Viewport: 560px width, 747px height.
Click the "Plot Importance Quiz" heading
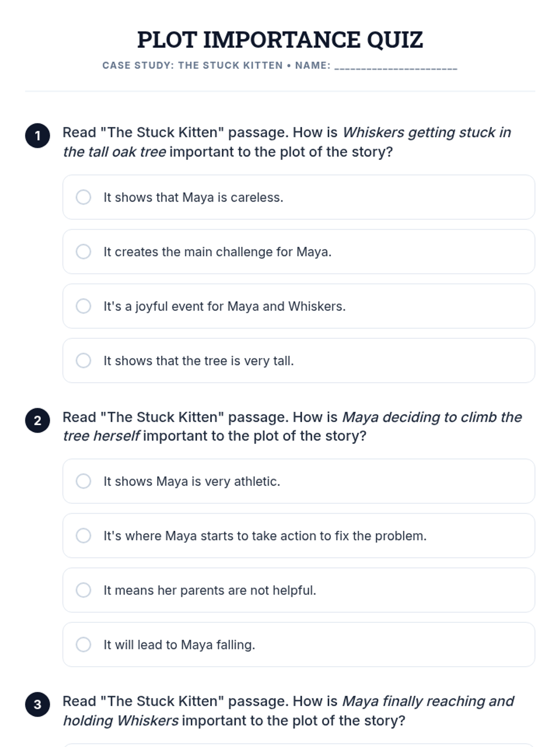tap(280, 40)
